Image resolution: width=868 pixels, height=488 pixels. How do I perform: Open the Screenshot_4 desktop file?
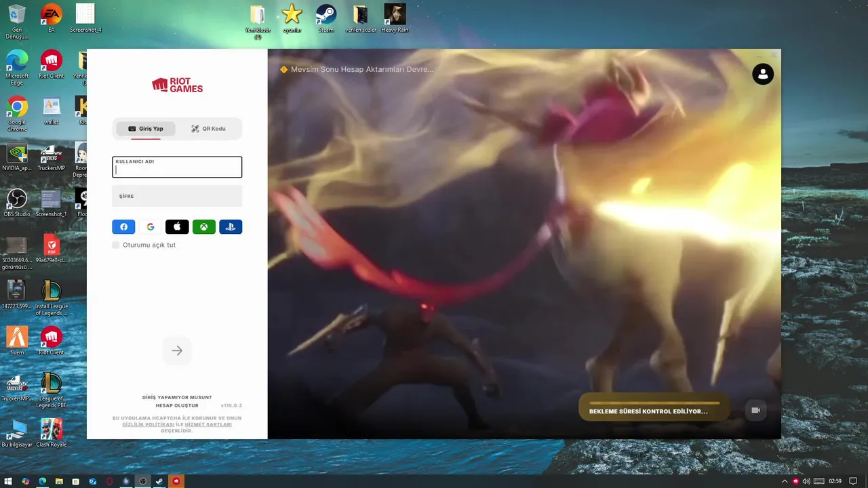85,18
